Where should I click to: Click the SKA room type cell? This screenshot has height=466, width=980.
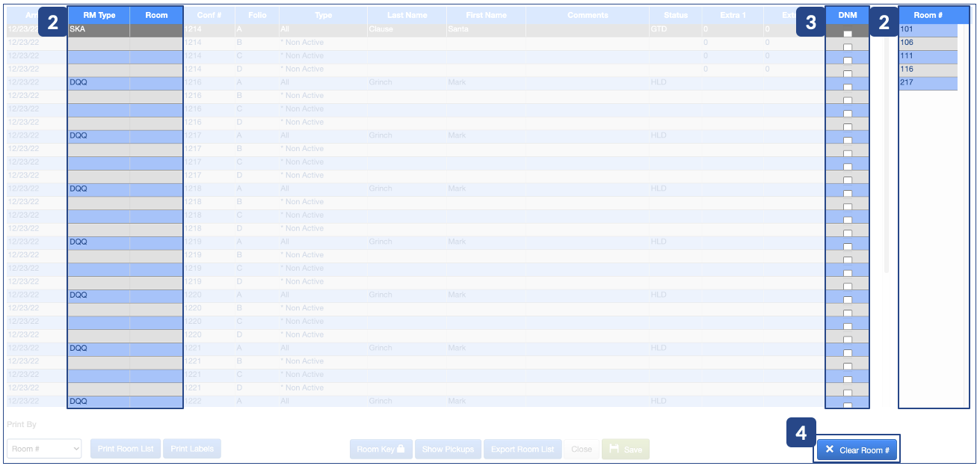[x=98, y=29]
